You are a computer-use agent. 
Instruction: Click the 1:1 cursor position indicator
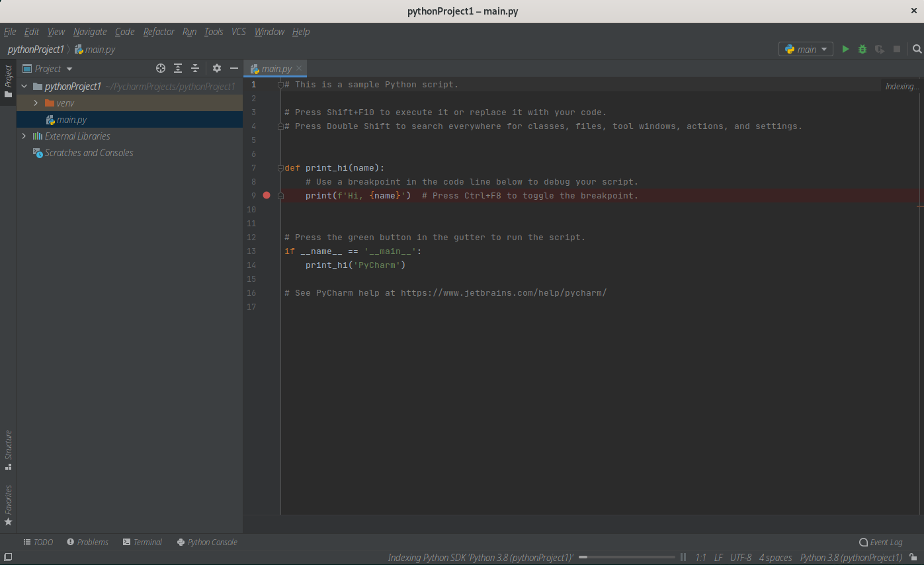[700, 558]
